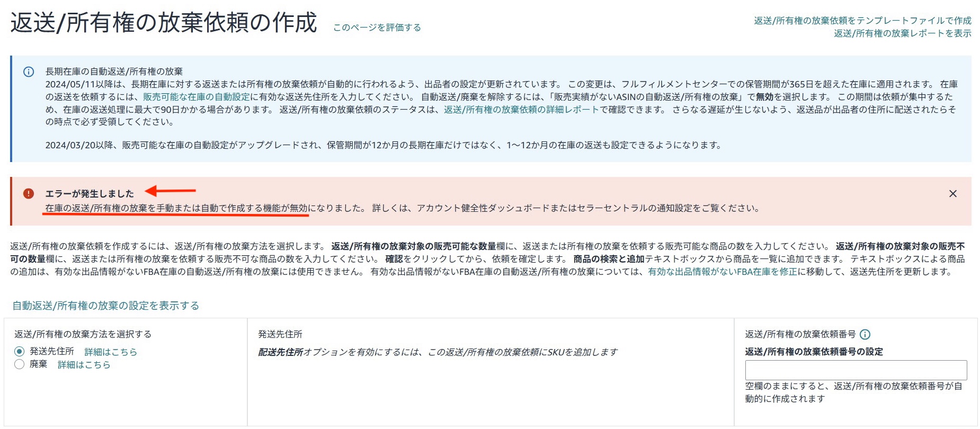980x429 pixels.
Task: Open 返送/所有権の放棄依頼の詳細レポート link
Action: [521, 110]
